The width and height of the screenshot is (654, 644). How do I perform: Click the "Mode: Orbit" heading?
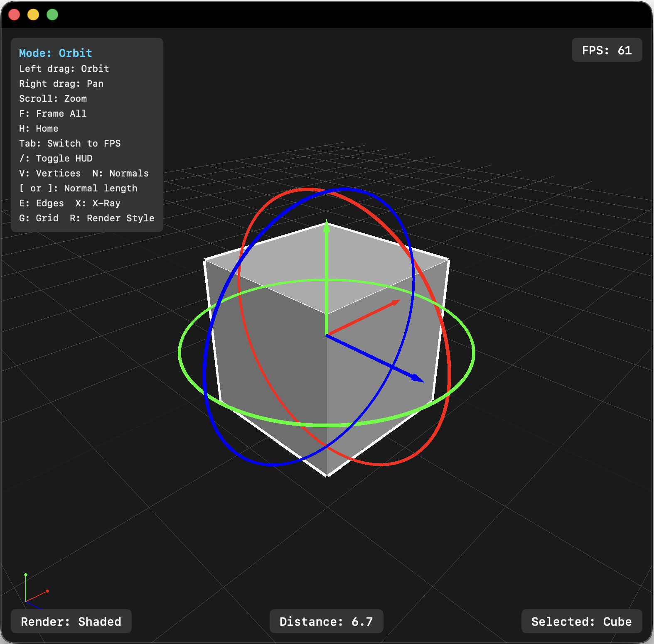pos(55,53)
